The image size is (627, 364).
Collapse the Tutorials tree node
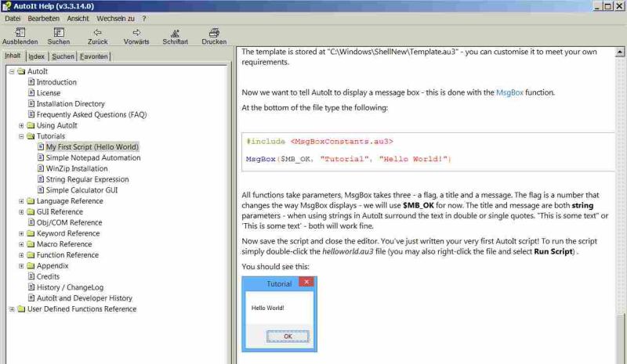pyautogui.click(x=21, y=136)
